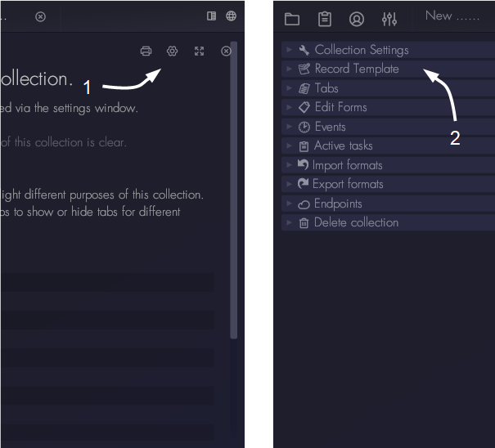Viewport: 495px width, 448px height.
Task: Select the Edit Forms label
Action: pyautogui.click(x=341, y=107)
